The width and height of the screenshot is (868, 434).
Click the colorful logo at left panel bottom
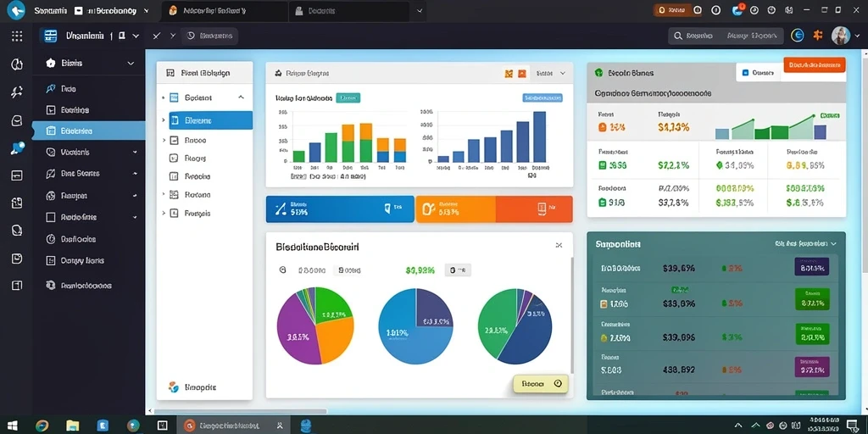click(173, 387)
